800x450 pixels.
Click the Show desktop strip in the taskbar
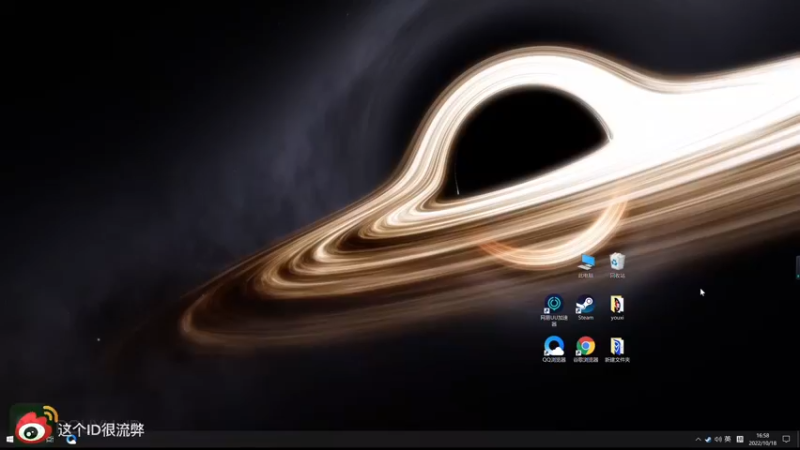[x=798, y=440]
